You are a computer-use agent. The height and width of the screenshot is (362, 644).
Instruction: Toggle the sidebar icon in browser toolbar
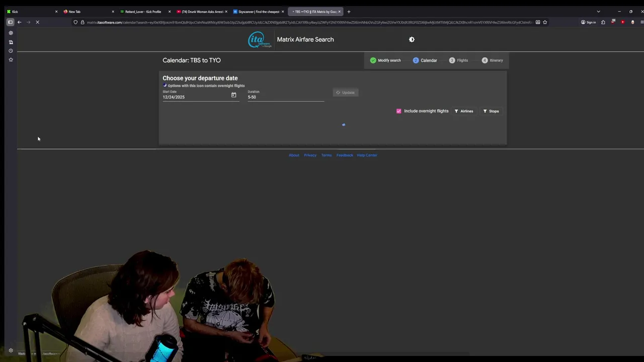coord(10,22)
